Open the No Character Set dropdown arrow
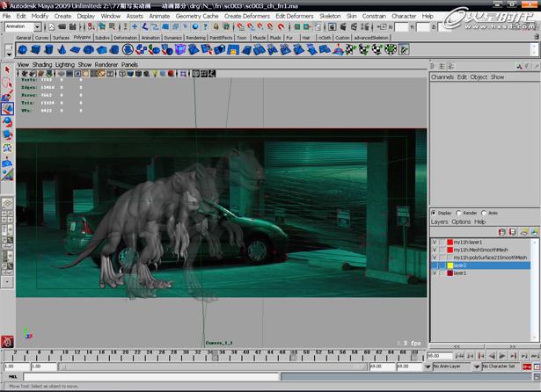The width and height of the screenshot is (541, 392). (477, 367)
